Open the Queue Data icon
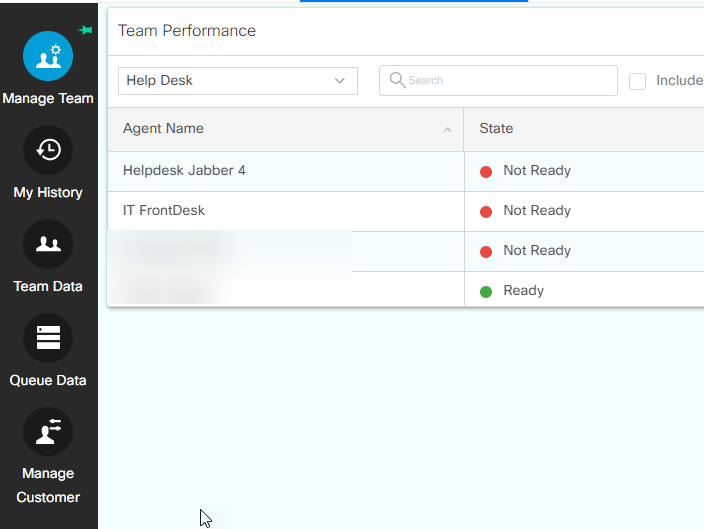The image size is (704, 529). (x=48, y=338)
